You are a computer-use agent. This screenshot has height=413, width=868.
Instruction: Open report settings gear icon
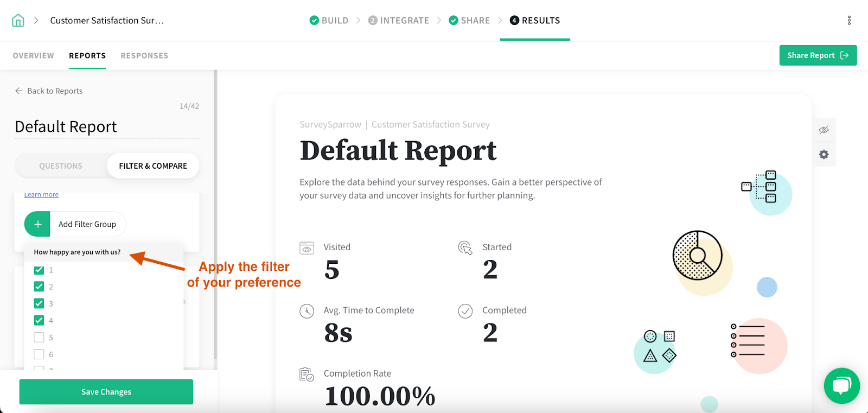pos(824,155)
